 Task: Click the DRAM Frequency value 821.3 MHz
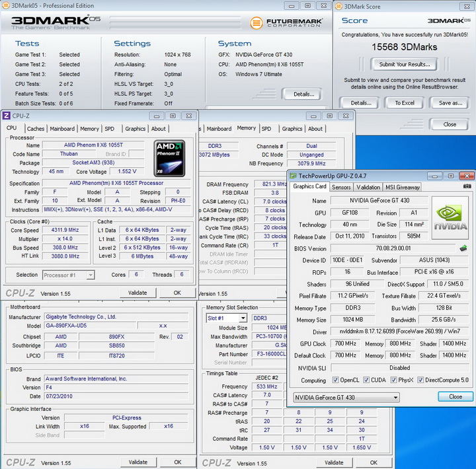coord(270,184)
